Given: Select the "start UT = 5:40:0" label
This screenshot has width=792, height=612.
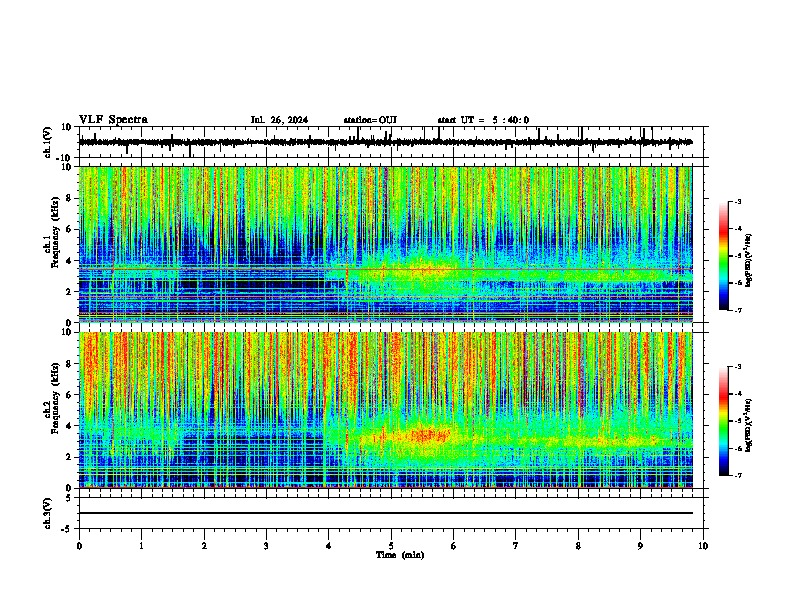Looking at the screenshot, I should click(483, 120).
